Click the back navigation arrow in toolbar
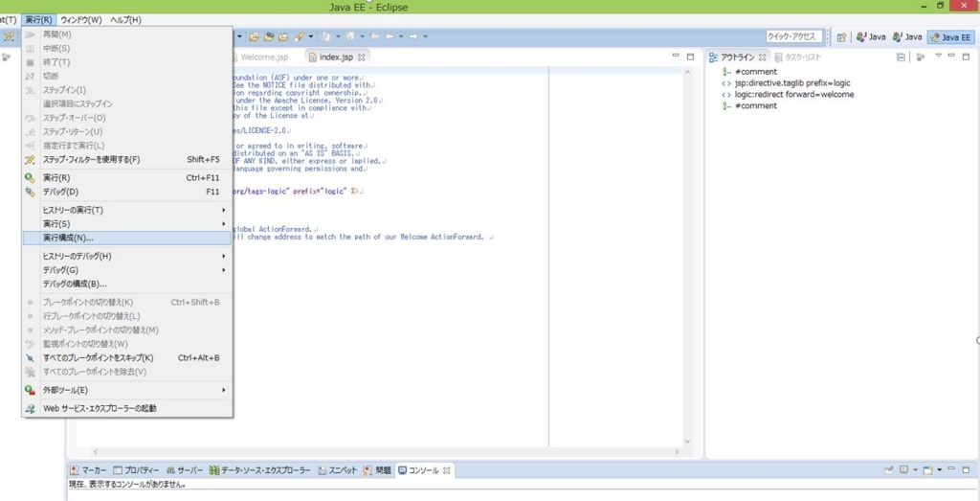This screenshot has height=501, width=980. pos(390,37)
